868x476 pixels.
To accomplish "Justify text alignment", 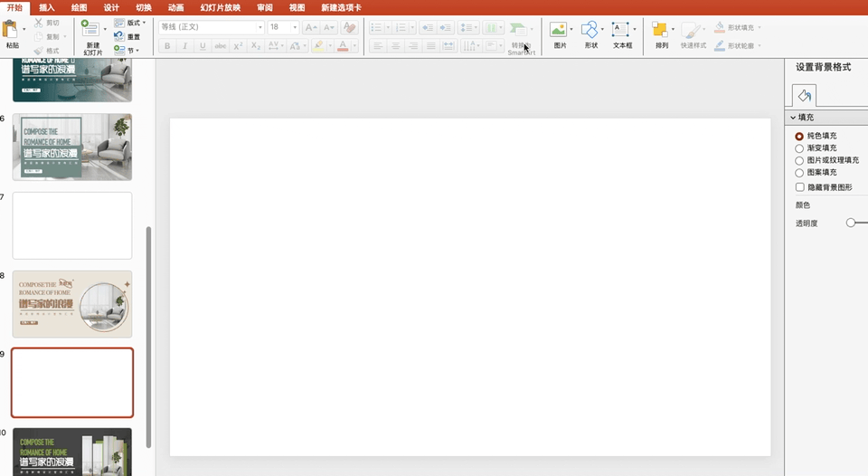I will click(x=430, y=46).
